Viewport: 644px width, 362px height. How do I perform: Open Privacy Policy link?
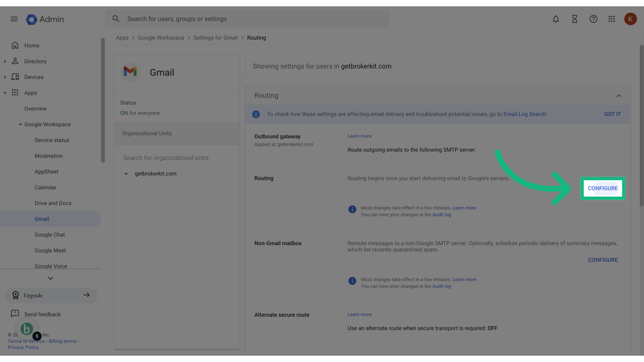pyautogui.click(x=23, y=347)
